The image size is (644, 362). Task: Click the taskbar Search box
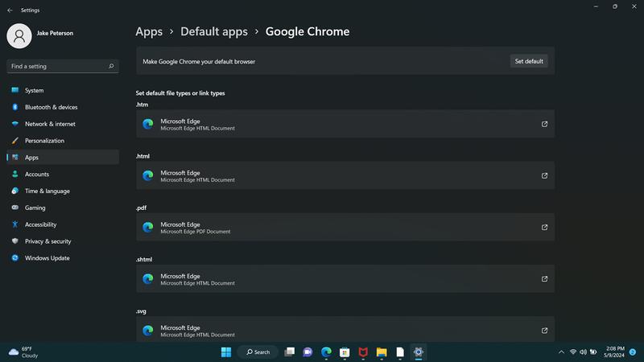(x=258, y=352)
